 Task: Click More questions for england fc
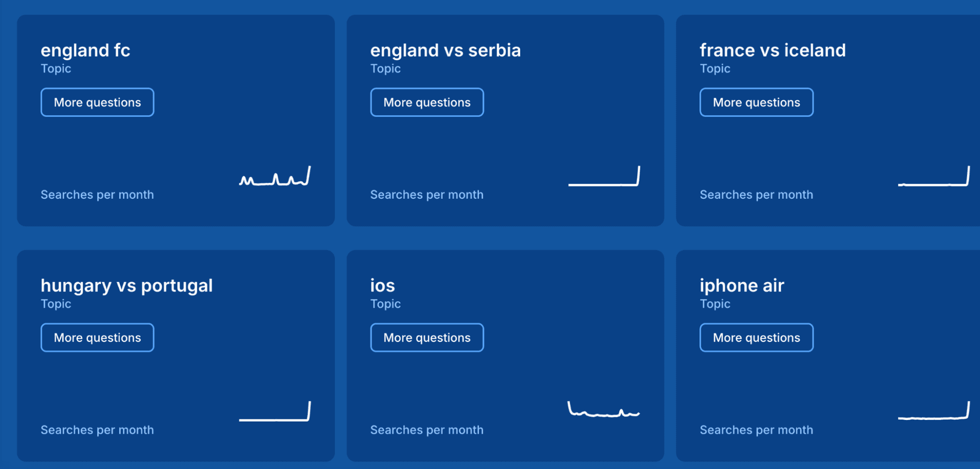[97, 102]
